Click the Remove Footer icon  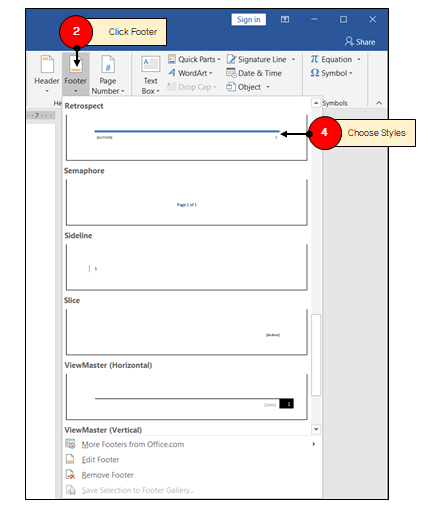pos(70,475)
